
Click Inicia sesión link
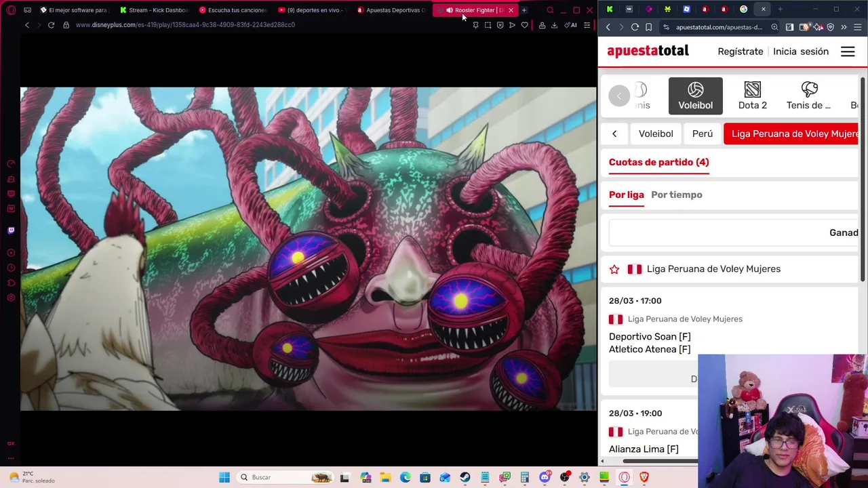click(x=801, y=52)
